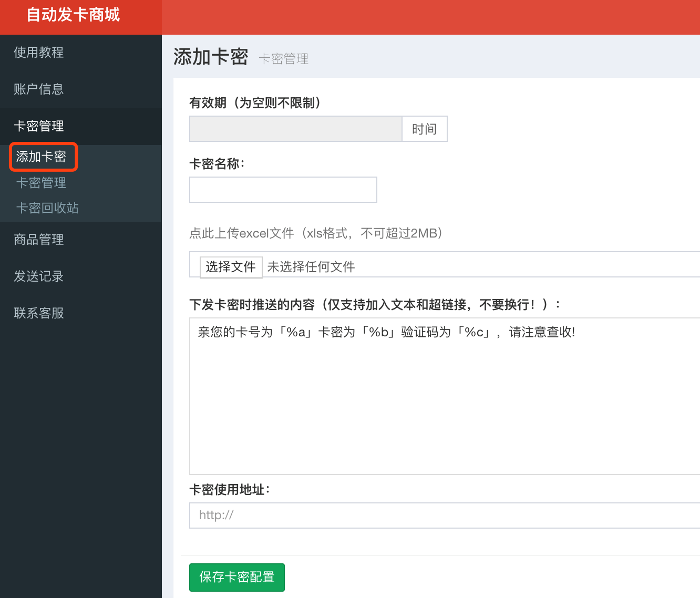700x598 pixels.
Task: Select the highlighted 添加卡密 submenu item
Action: [41, 157]
